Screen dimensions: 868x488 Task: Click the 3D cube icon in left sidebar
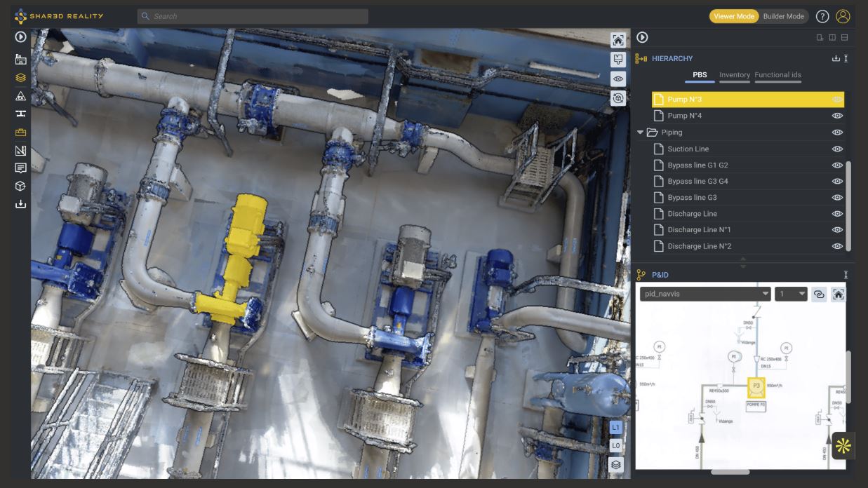pyautogui.click(x=20, y=186)
